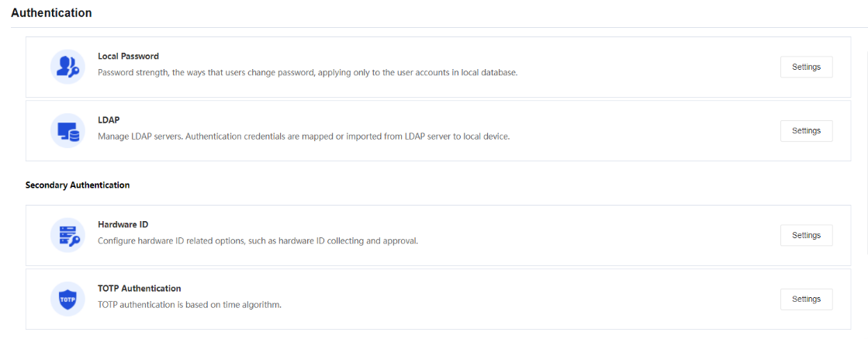The image size is (868, 339).
Task: Open Settings for LDAP
Action: tap(806, 130)
